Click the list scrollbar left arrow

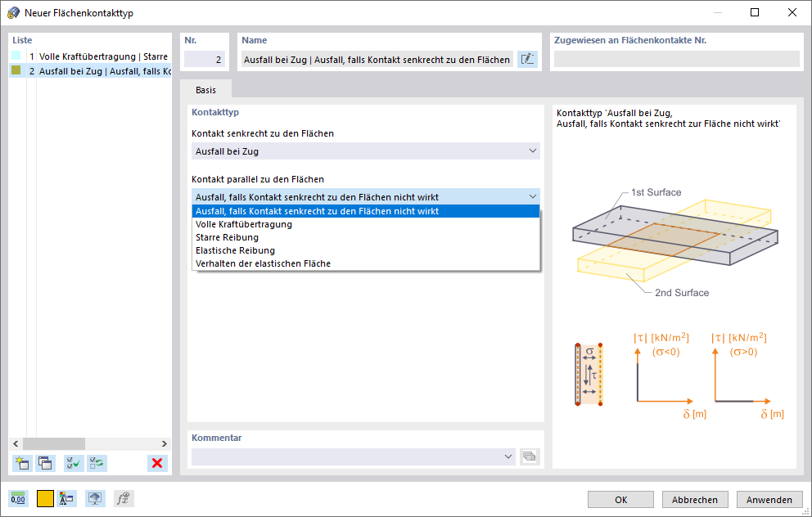16,443
